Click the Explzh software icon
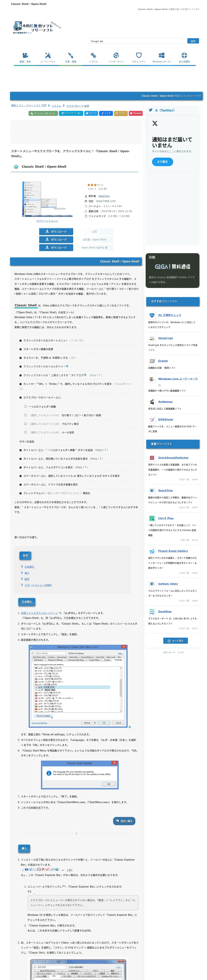This screenshot has height=980, width=207. 152,361
